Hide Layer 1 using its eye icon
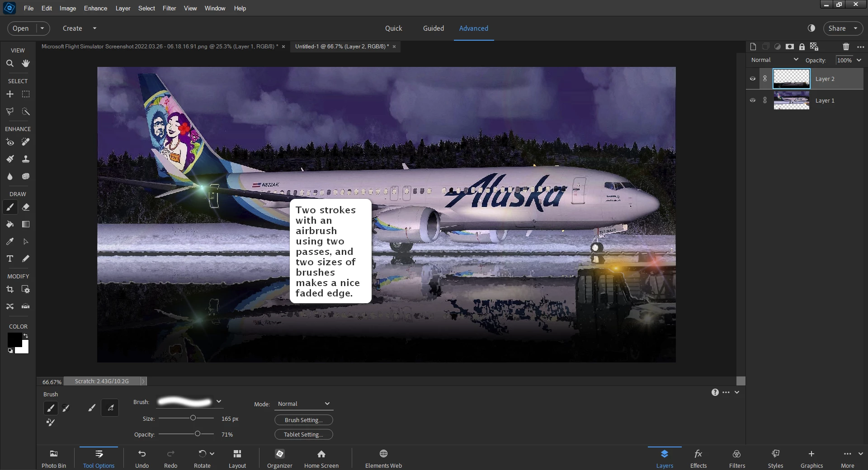The image size is (868, 470). pyautogui.click(x=753, y=100)
